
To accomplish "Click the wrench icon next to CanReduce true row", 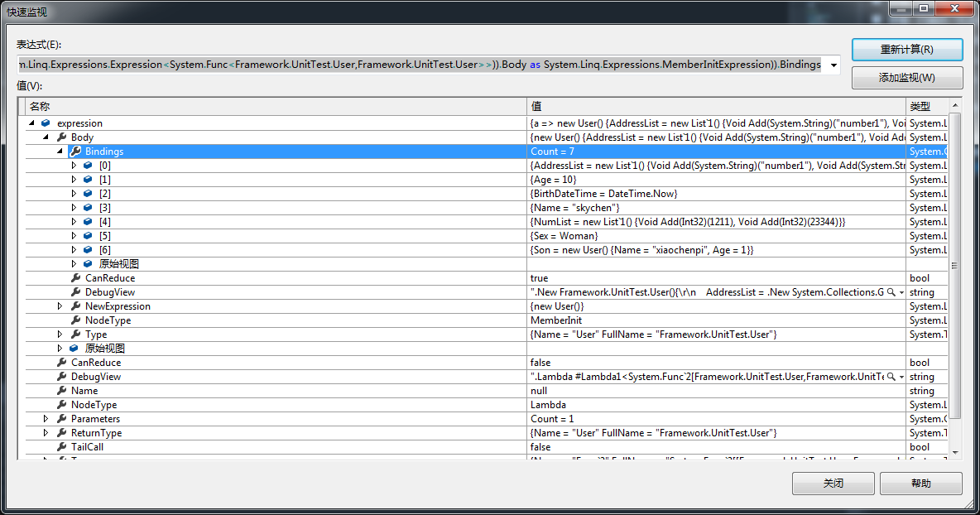I will tap(75, 278).
